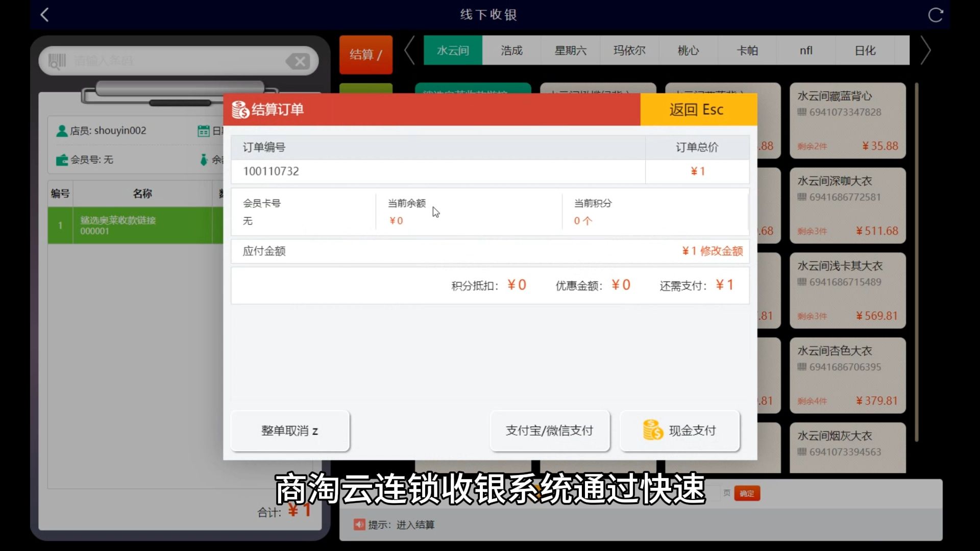Click the 编号 column header
The image size is (980, 551).
(60, 193)
